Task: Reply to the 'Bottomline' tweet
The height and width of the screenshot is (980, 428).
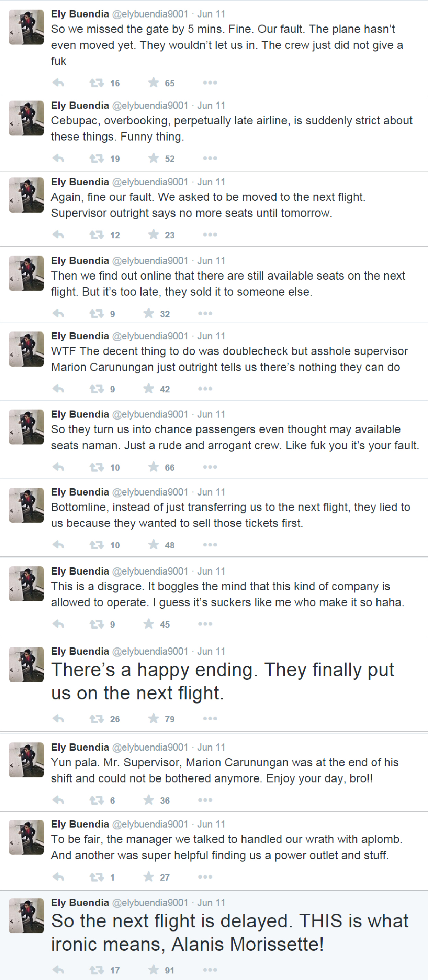Action: 58,545
